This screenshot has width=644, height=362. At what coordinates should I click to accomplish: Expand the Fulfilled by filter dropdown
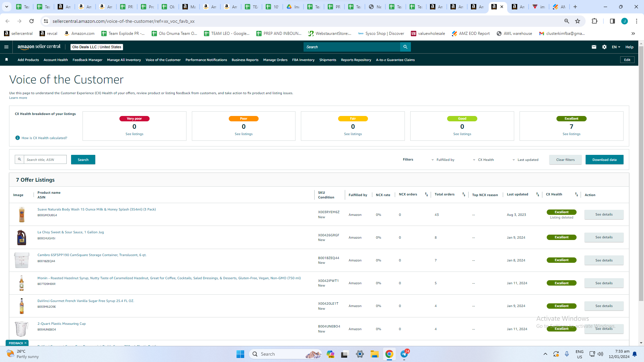pyautogui.click(x=443, y=160)
